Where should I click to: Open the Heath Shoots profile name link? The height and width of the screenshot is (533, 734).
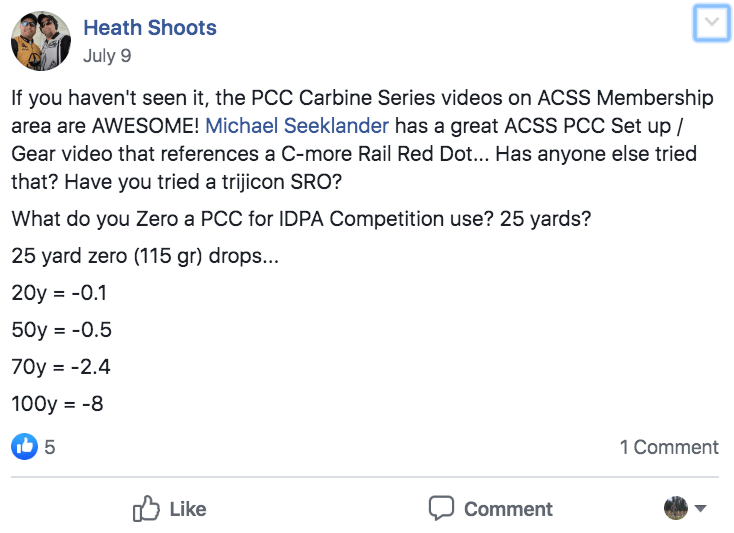[150, 28]
